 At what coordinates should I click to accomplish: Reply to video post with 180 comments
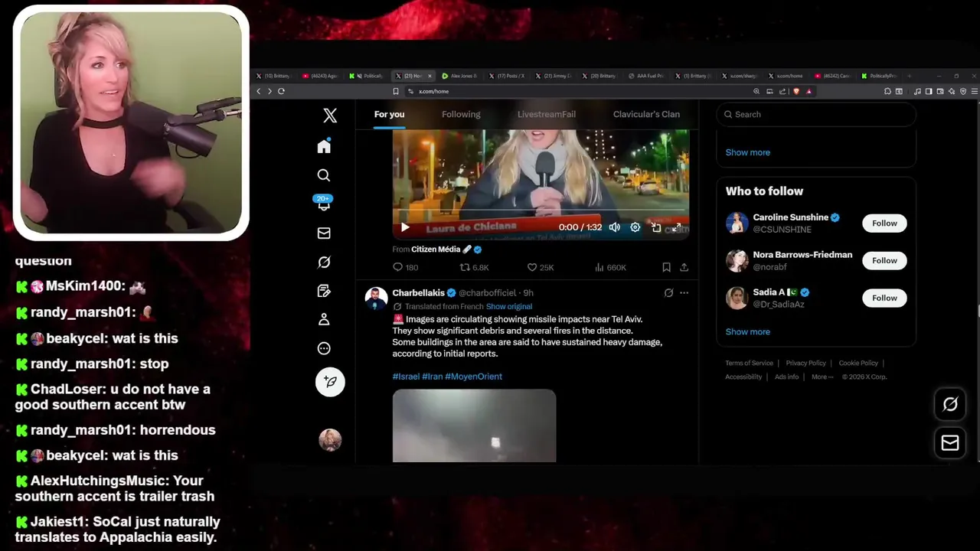click(405, 267)
